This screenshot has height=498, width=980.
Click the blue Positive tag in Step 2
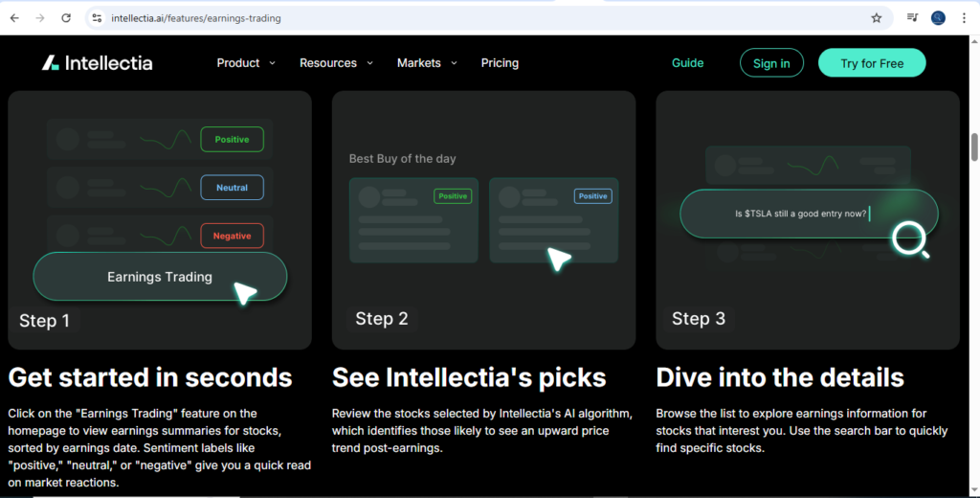click(593, 196)
